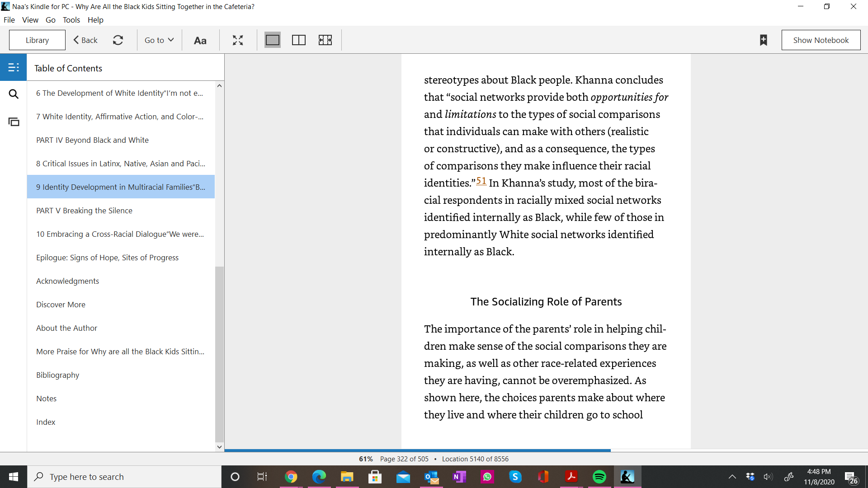Switch to auto-fit column layout
Image resolution: width=868 pixels, height=488 pixels.
coord(325,40)
